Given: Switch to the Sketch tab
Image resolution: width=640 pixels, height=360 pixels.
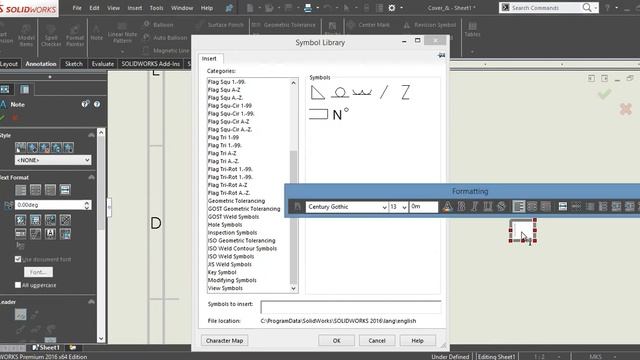Looking at the screenshot, I should pos(74,64).
